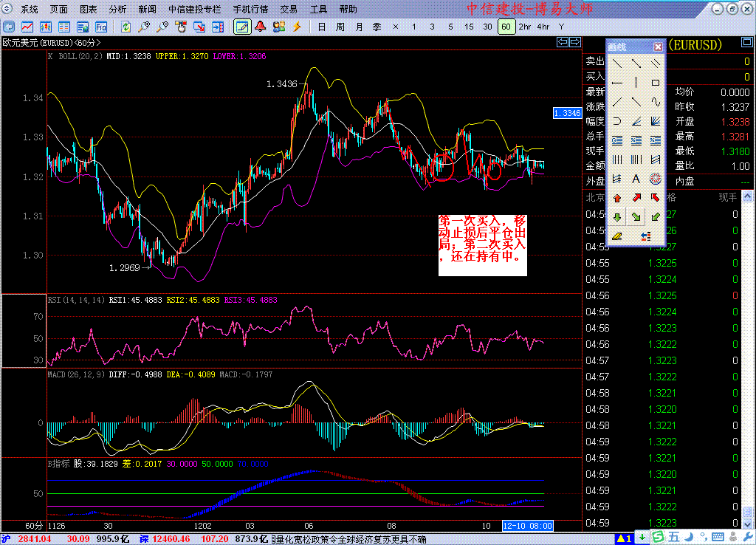Click the candlestick chart toolbar icon

click(46, 27)
